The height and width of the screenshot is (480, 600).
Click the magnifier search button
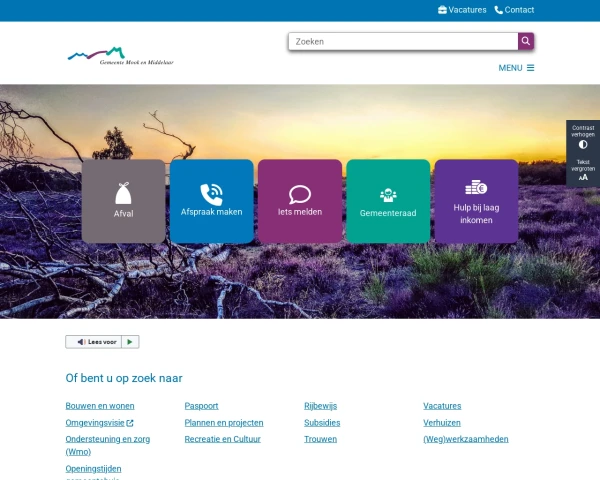pos(526,41)
